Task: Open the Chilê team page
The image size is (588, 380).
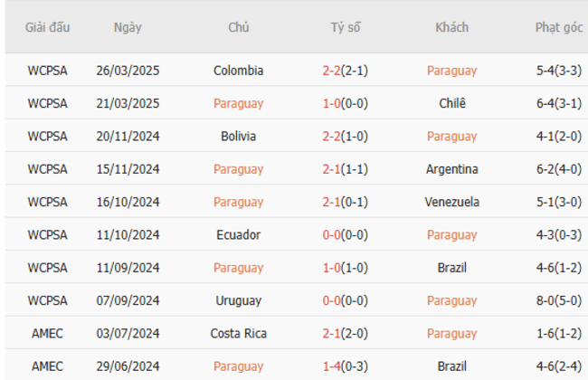Action: coord(451,103)
